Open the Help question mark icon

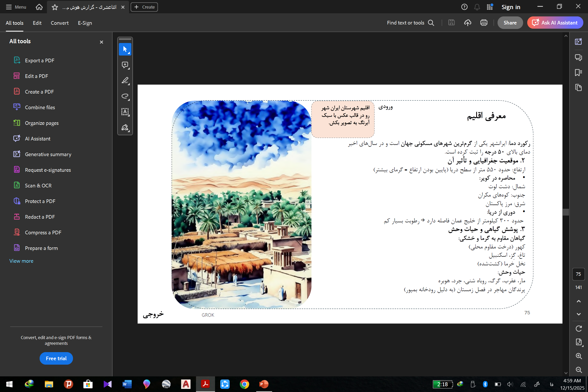pyautogui.click(x=464, y=7)
